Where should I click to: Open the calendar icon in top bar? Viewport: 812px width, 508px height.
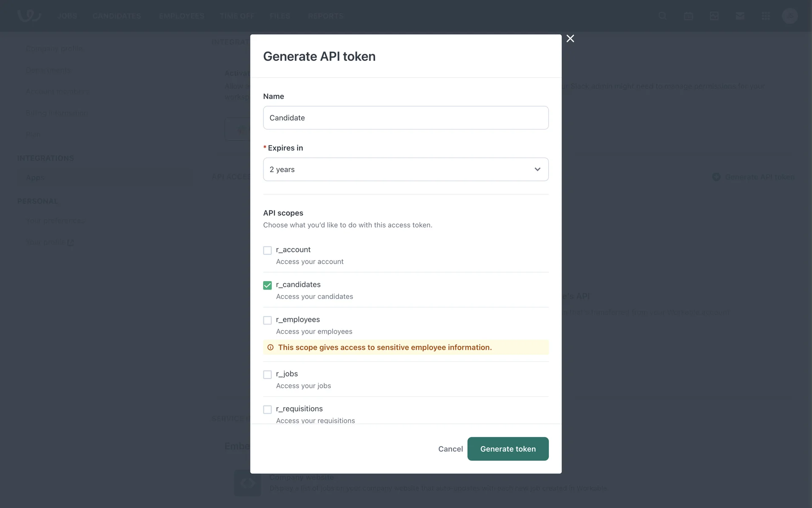688,16
